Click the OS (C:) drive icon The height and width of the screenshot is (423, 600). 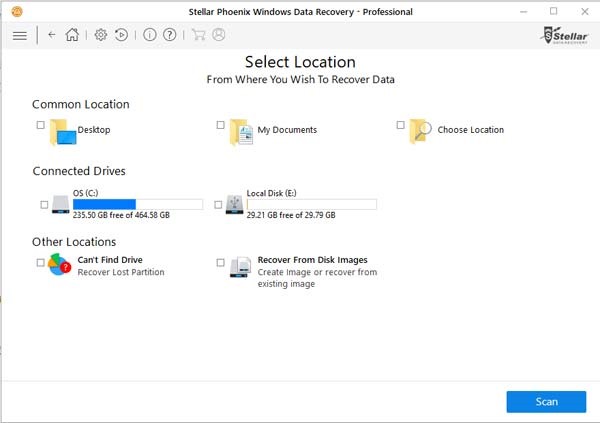point(60,204)
